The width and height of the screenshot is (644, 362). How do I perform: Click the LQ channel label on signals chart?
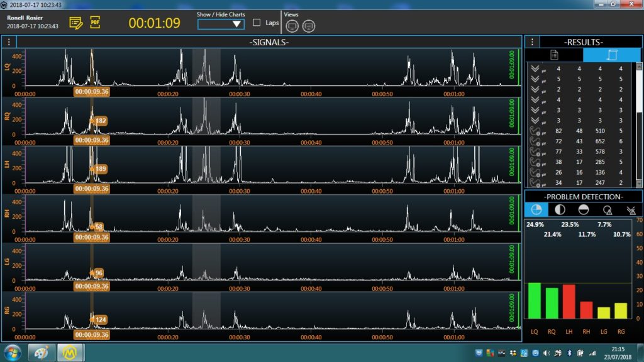click(7, 67)
